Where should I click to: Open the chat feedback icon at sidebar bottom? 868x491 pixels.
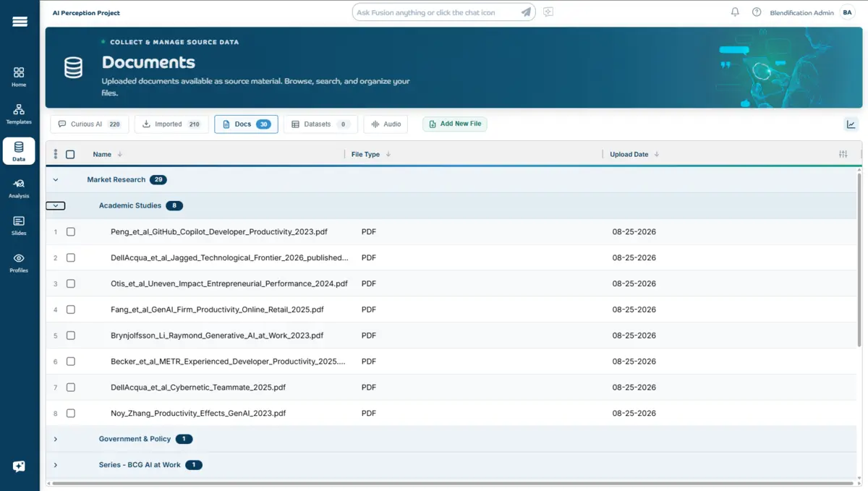coord(20,466)
